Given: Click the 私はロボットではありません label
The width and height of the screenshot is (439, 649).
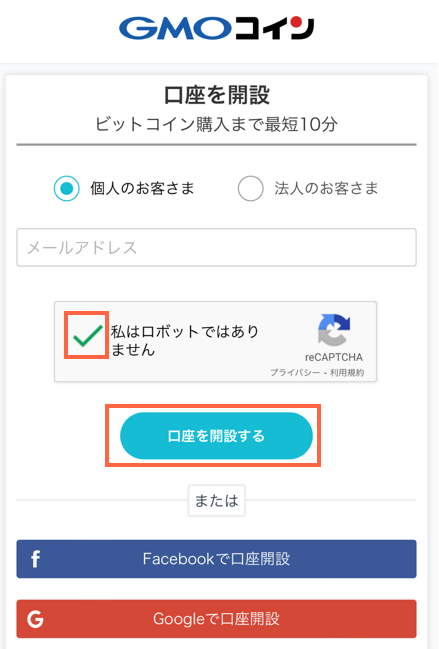Looking at the screenshot, I should (x=185, y=340).
